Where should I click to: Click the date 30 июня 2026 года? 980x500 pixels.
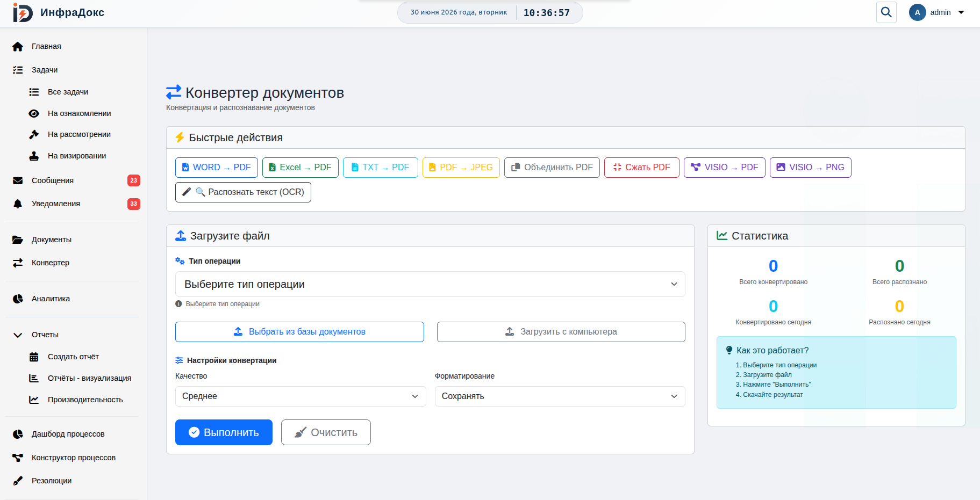click(459, 12)
